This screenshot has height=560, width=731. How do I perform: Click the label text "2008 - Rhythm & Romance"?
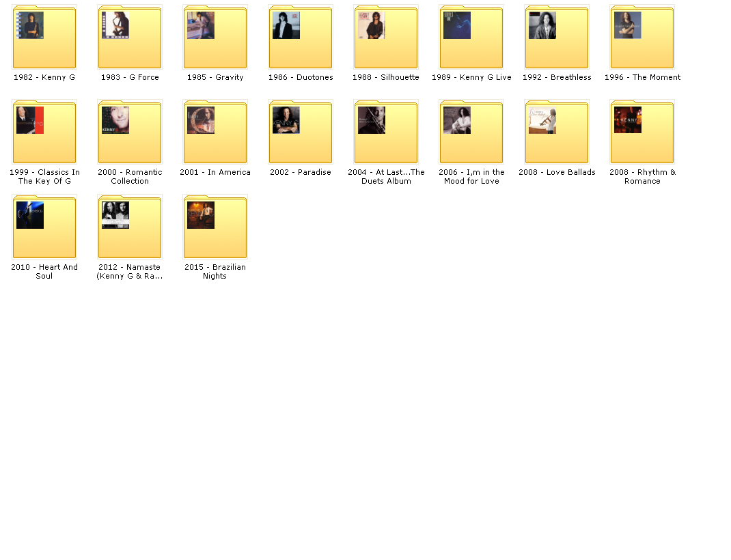tap(642, 177)
